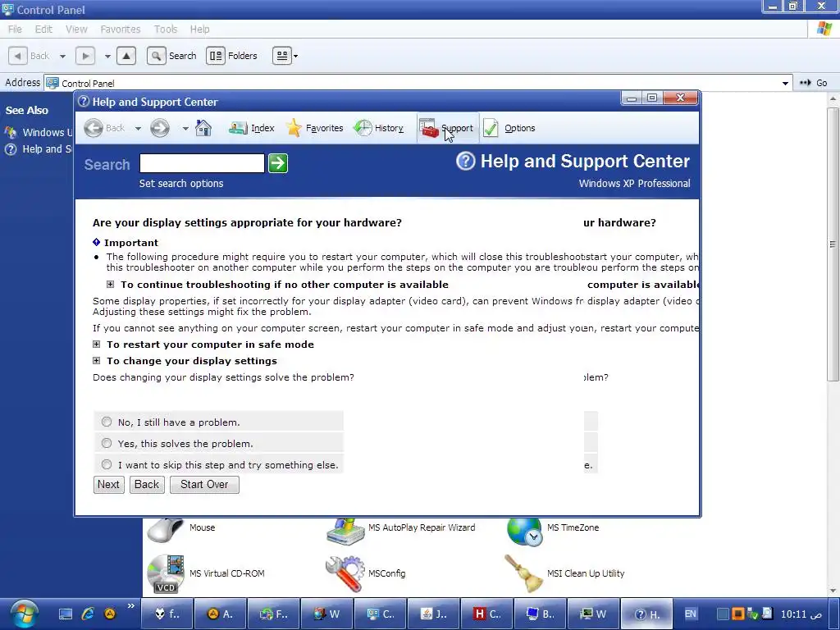Open MS TimeZone item
The width and height of the screenshot is (840, 630).
coord(553,531)
